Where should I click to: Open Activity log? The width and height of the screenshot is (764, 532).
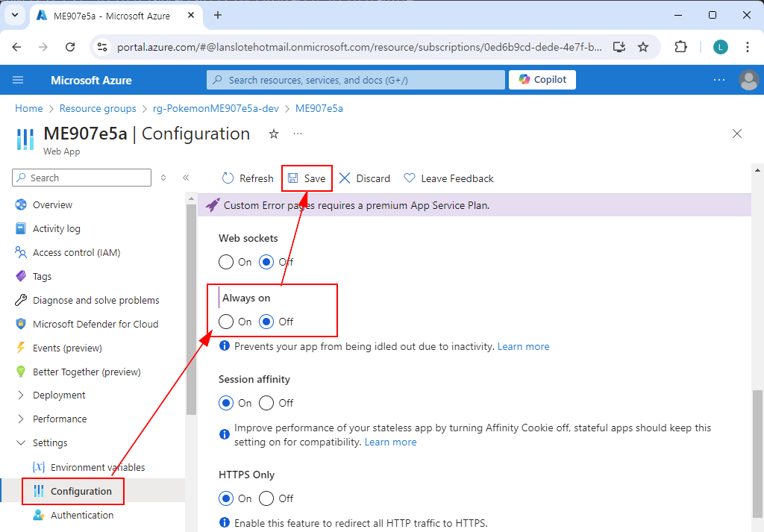point(56,228)
